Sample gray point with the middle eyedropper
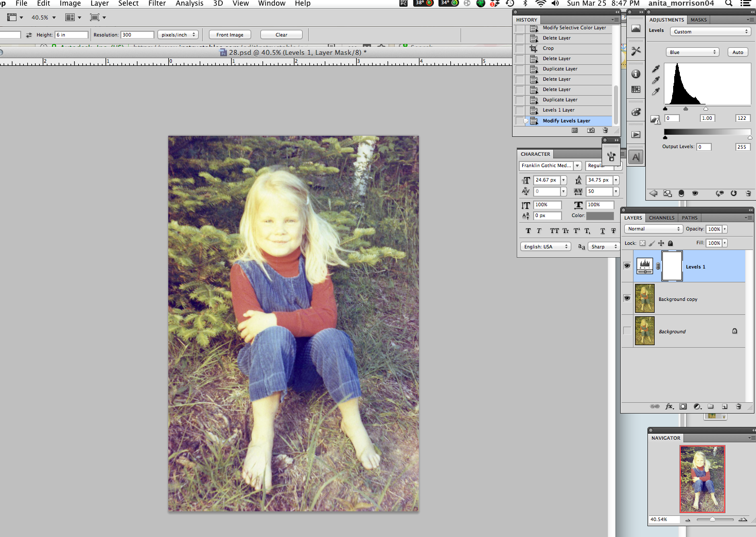Image resolution: width=756 pixels, height=537 pixels. point(656,80)
